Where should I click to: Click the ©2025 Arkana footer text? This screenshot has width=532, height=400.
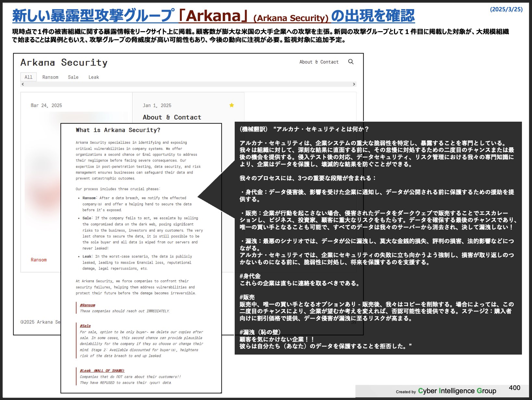point(40,322)
